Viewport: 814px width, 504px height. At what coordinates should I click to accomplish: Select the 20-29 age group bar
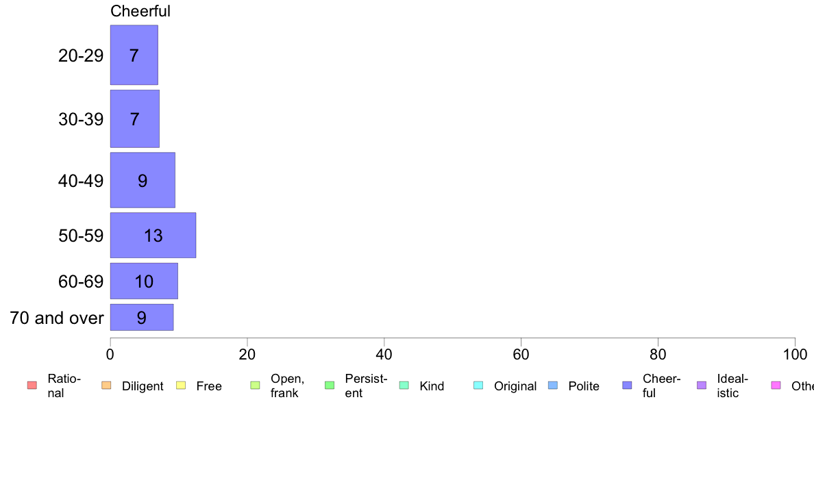pos(134,55)
